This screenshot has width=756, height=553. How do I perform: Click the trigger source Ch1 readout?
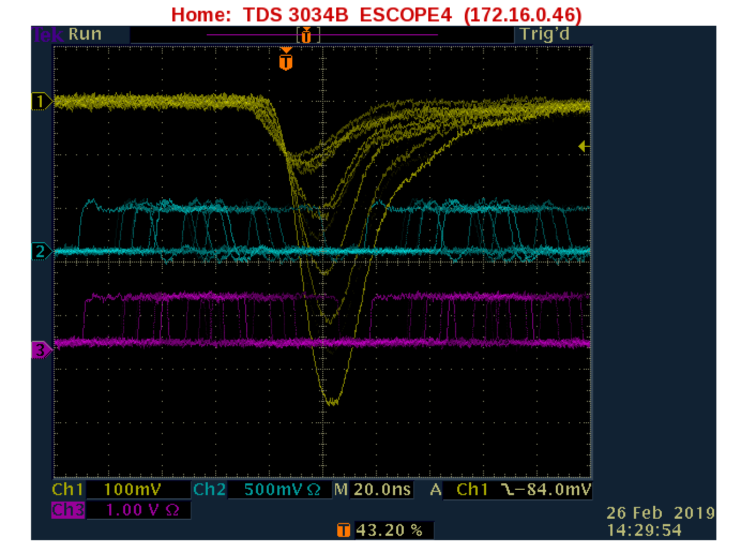tap(472, 489)
